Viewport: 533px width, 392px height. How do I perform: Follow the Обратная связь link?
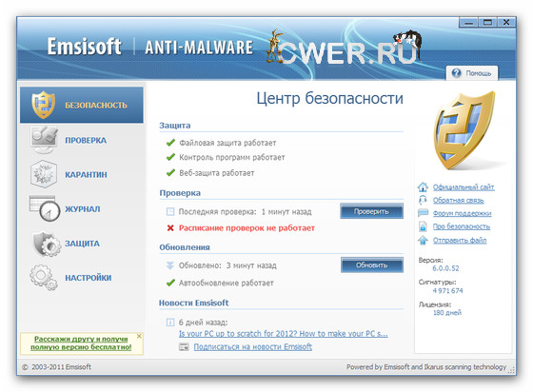458,201
